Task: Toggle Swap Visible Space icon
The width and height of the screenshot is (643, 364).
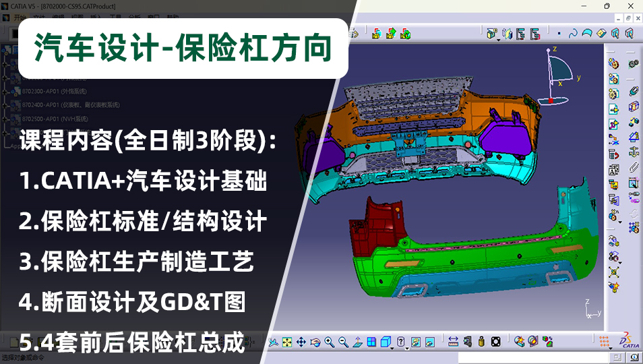Action: coord(430,342)
